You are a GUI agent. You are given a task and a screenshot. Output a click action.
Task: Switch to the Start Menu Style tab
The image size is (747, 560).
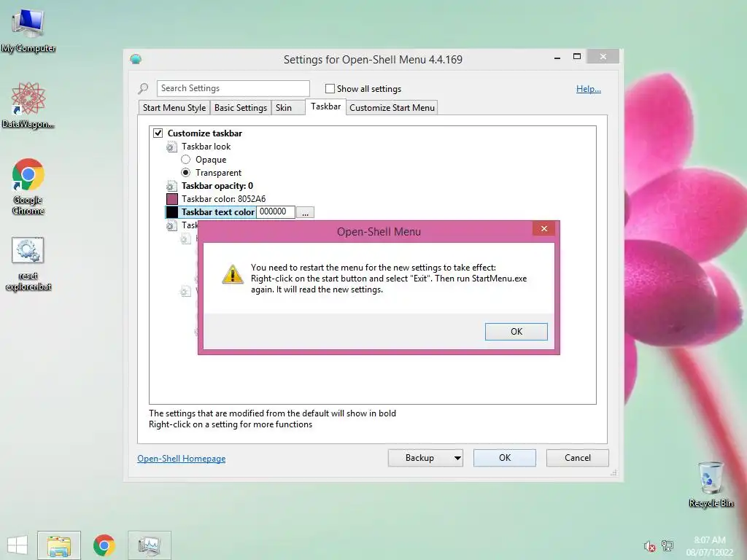click(x=174, y=108)
